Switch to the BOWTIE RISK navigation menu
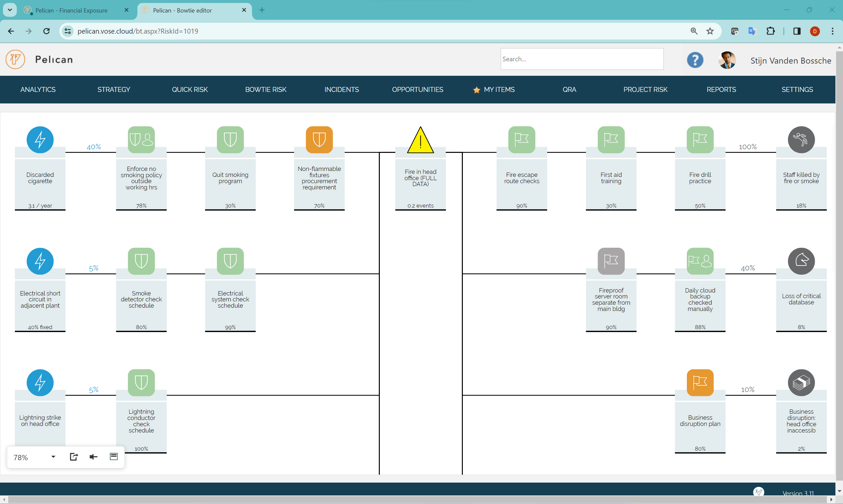 266,89
